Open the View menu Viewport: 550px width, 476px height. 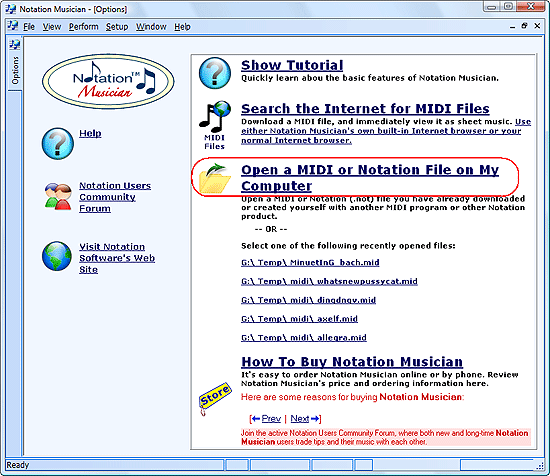tap(52, 27)
